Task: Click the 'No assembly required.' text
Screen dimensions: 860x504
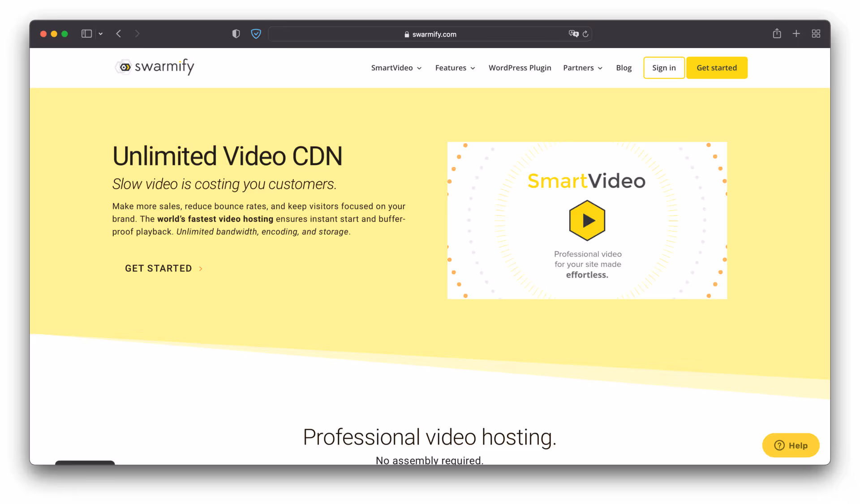Action: (430, 460)
